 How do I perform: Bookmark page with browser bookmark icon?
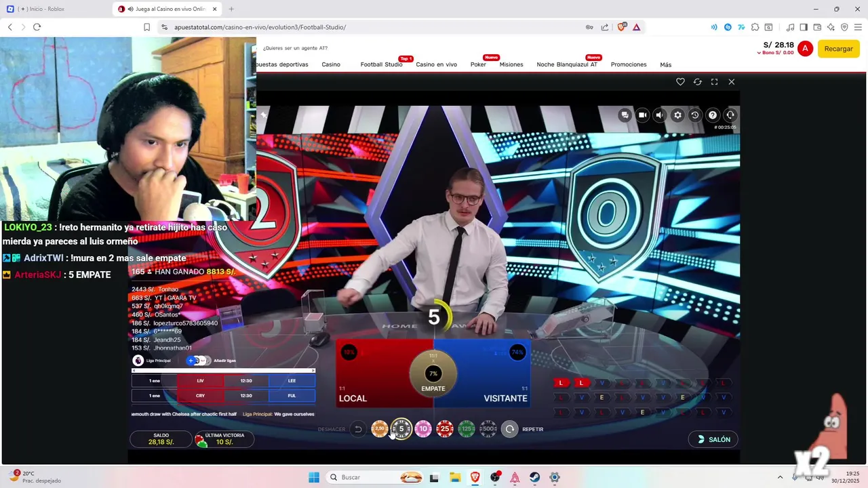[146, 27]
